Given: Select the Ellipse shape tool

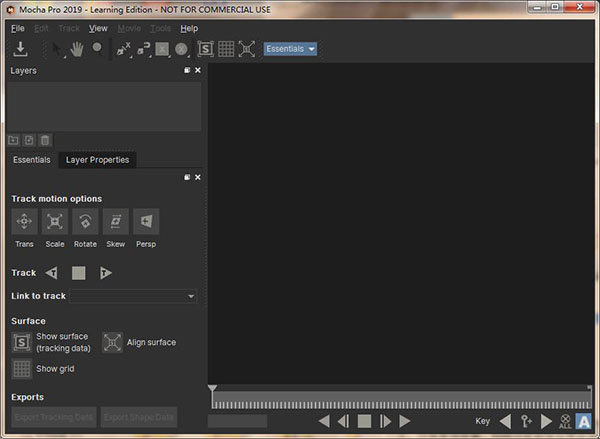Looking at the screenshot, I should coord(181,49).
